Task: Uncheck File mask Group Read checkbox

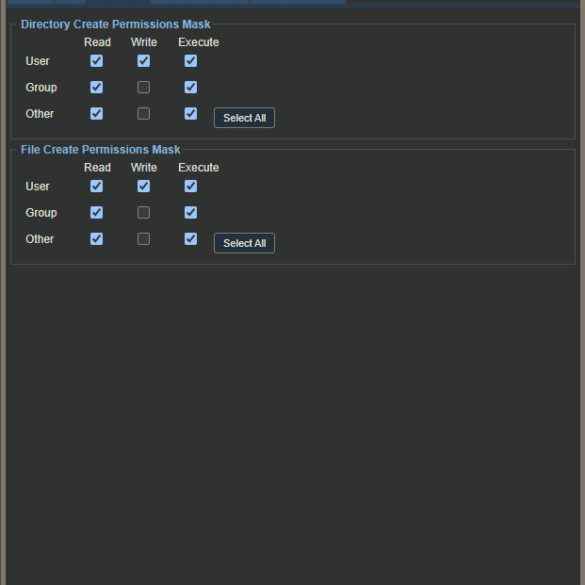Action: 97,213
